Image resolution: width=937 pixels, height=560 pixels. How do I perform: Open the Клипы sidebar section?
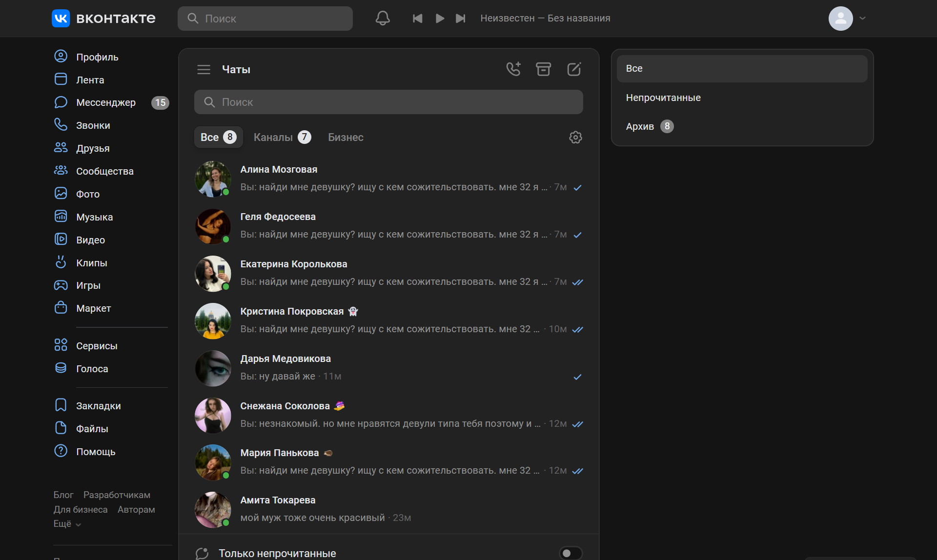point(91,263)
